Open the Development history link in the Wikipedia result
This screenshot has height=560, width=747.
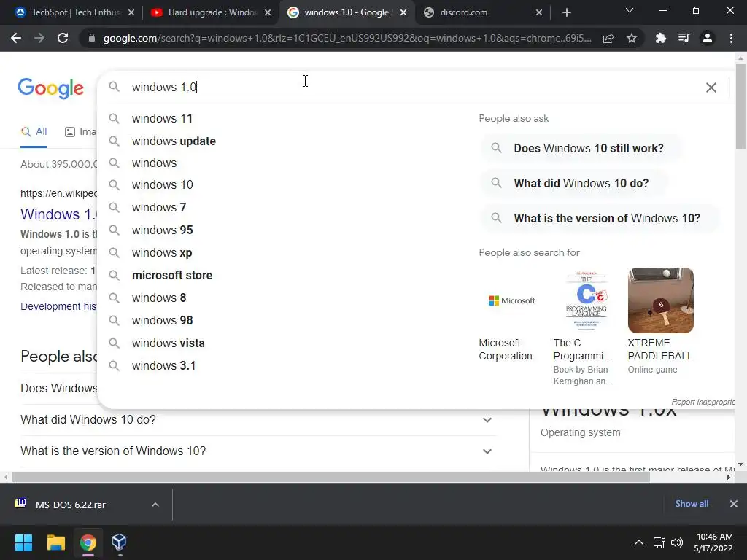[58, 307]
